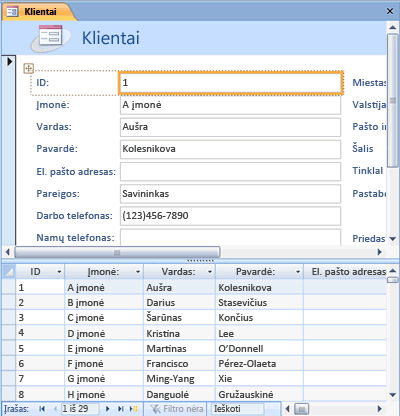
Task: Click the Vardas field with Aušra
Action: coord(230,127)
